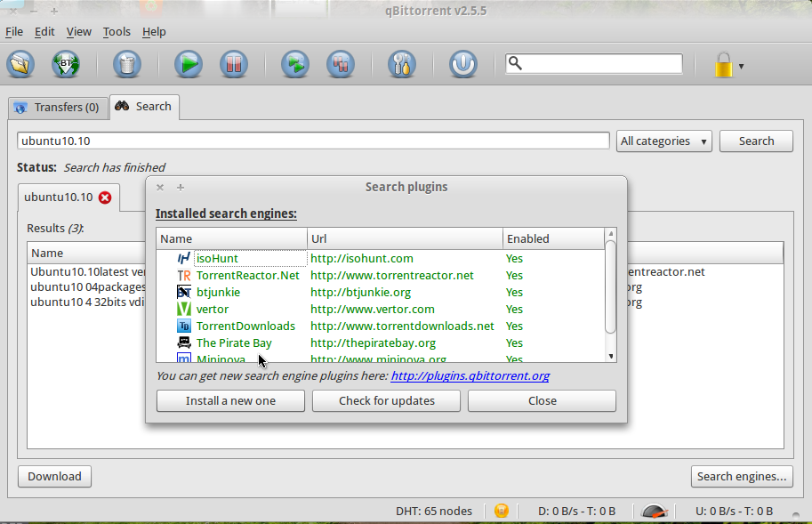Open the All categories dropdown
812x524 pixels.
coord(663,141)
